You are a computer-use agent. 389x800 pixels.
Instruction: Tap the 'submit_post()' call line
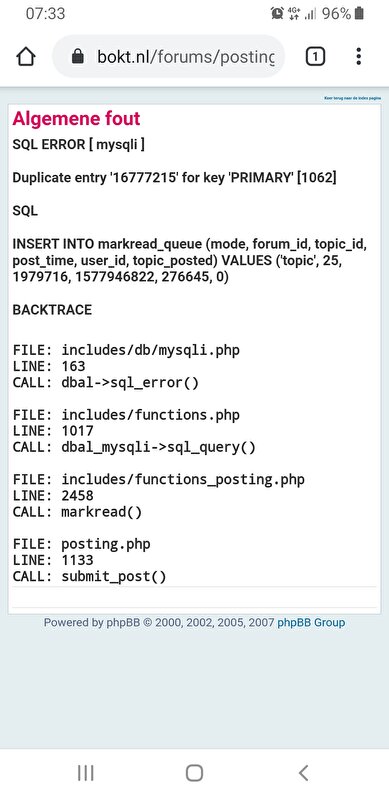89,577
